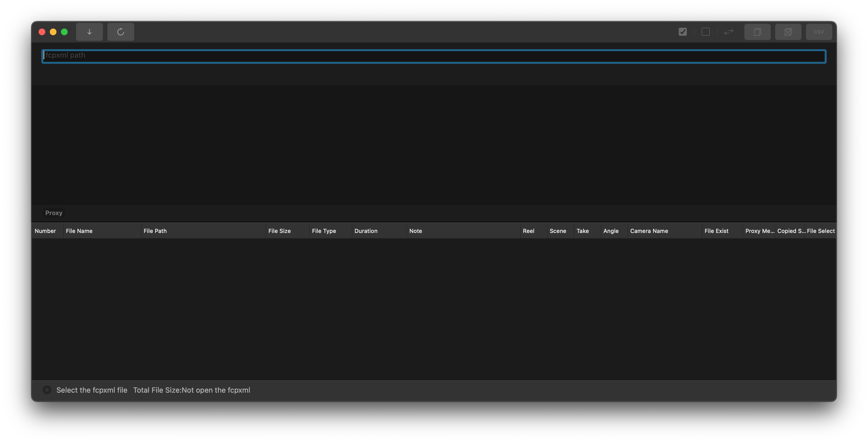
Task: Click the circular reload arrow button
Action: (x=121, y=32)
